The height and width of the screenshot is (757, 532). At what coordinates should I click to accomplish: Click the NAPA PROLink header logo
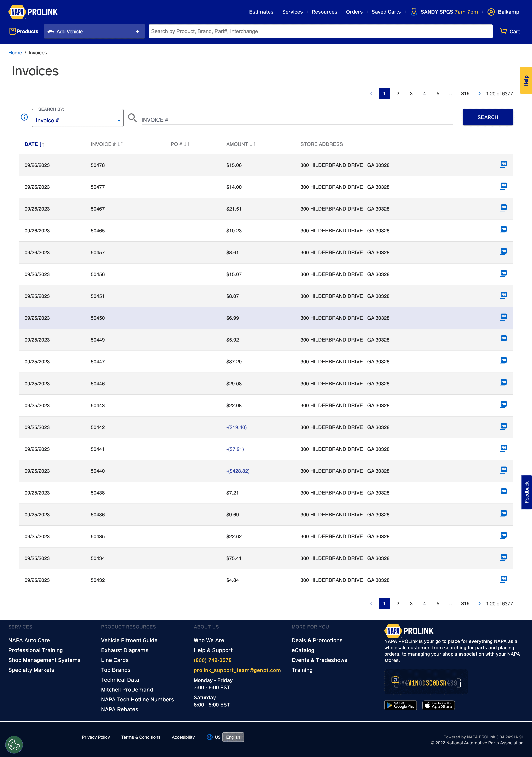point(33,12)
